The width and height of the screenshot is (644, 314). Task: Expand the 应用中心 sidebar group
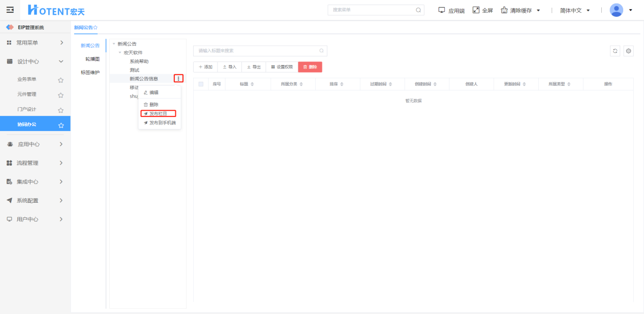pos(35,144)
